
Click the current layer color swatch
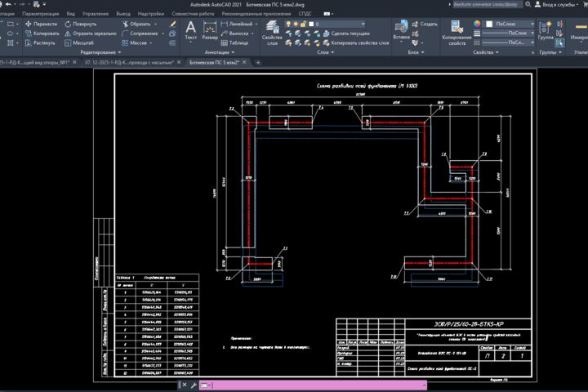[311, 24]
